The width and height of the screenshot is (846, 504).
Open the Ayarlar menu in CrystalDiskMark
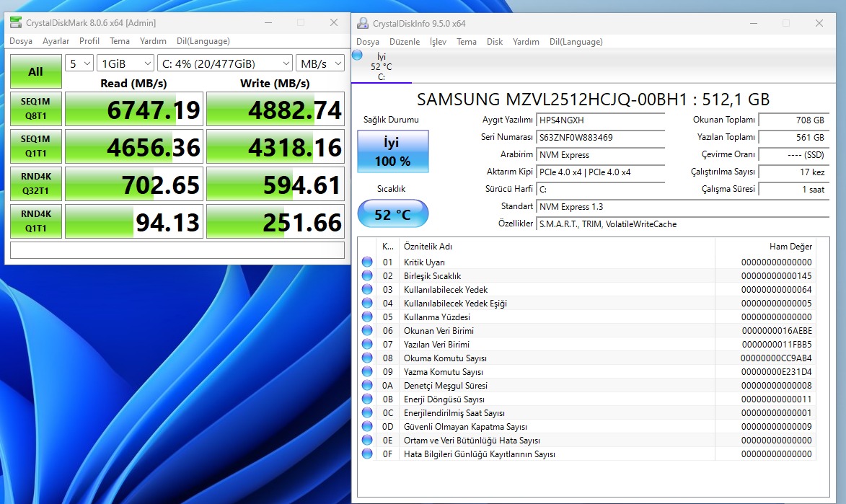tap(56, 41)
